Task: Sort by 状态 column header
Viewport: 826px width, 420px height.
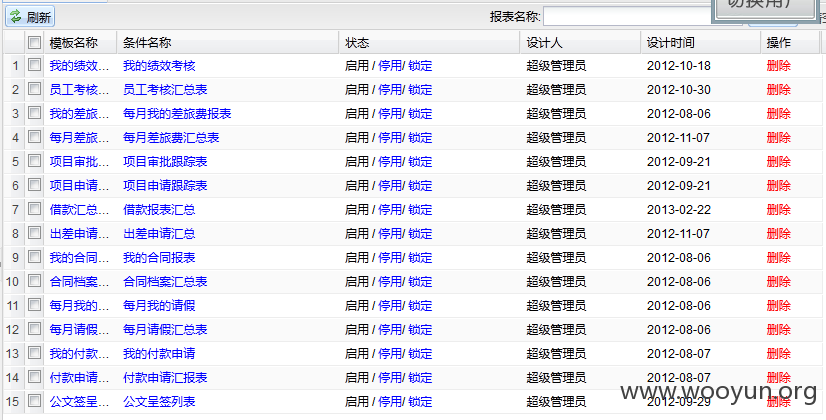Action: pyautogui.click(x=429, y=43)
